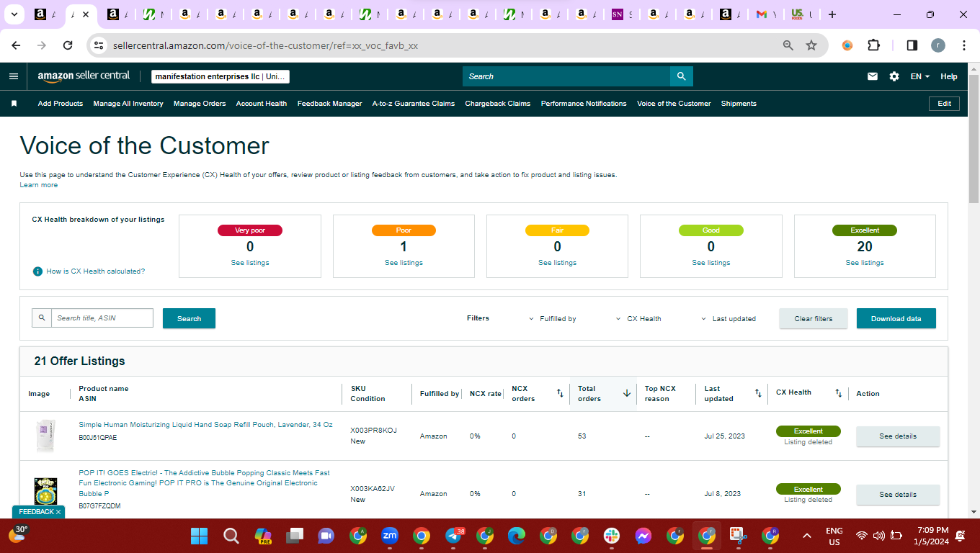This screenshot has height=553, width=980.
Task: Toggle the browser side panel
Action: (912, 45)
